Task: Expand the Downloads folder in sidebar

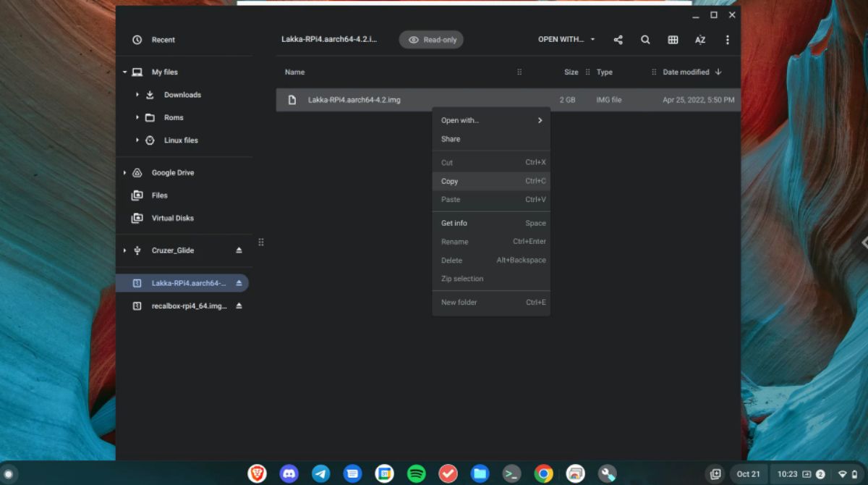Action: (x=137, y=94)
